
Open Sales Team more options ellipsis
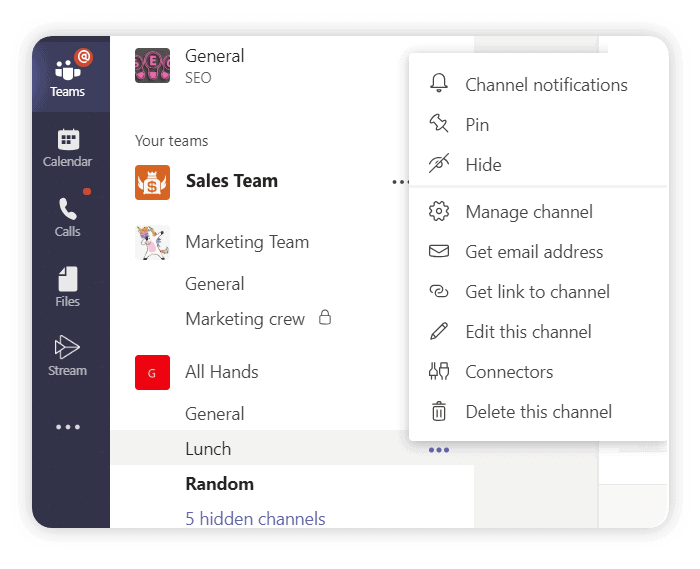coord(400,182)
